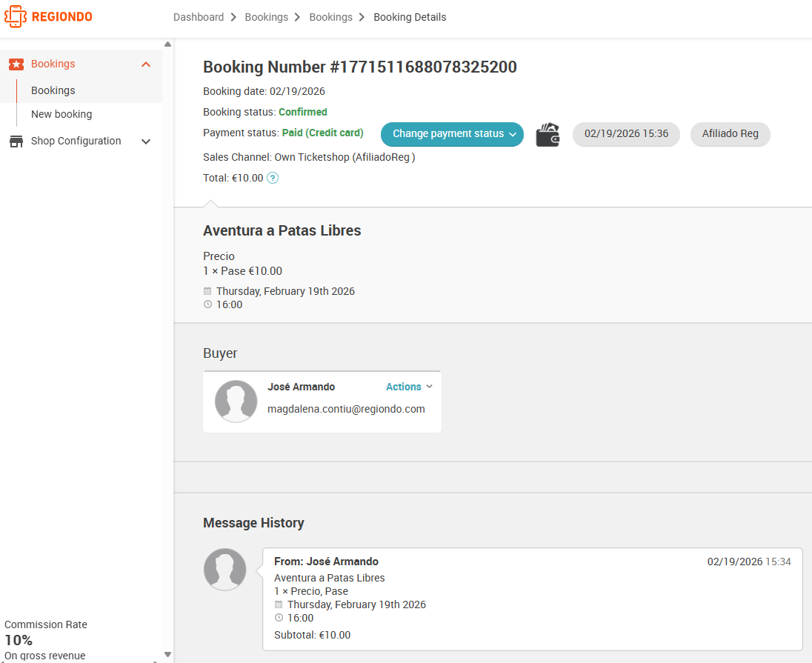The height and width of the screenshot is (663, 812).
Task: Click clock icon in the message history entry
Action: tap(279, 618)
